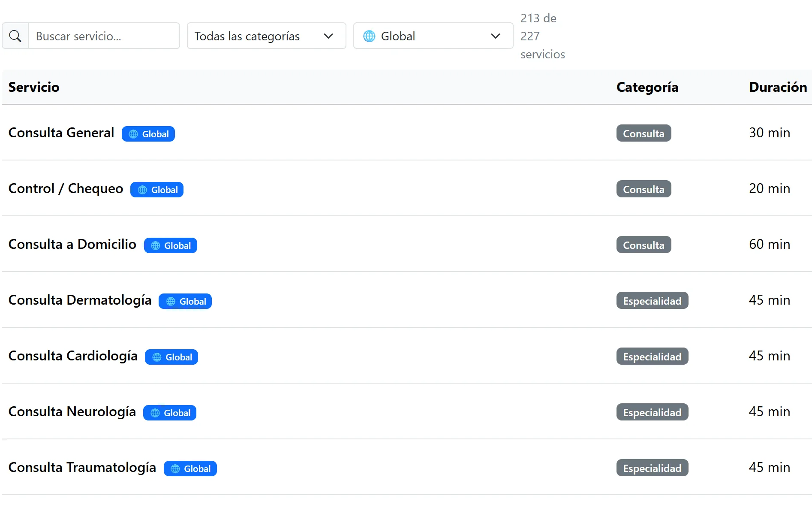This screenshot has height=508, width=812.
Task: Click the 213 de 227 servicios counter
Action: (543, 36)
